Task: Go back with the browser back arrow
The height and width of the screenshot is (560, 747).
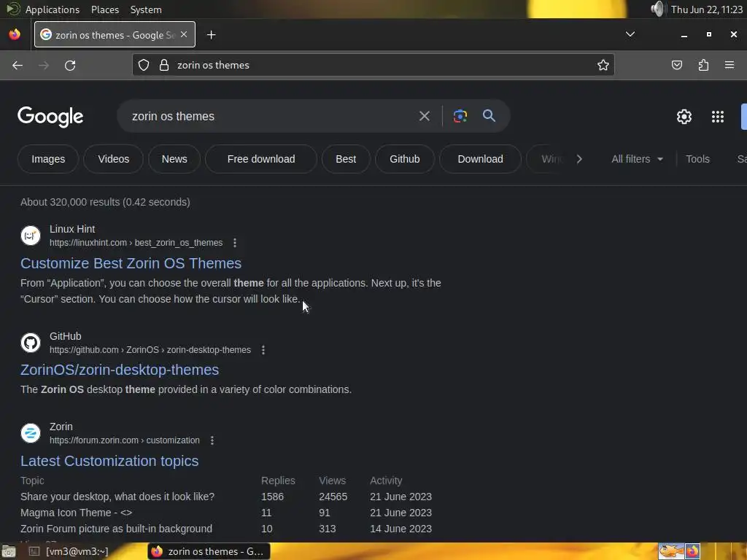Action: 18,65
